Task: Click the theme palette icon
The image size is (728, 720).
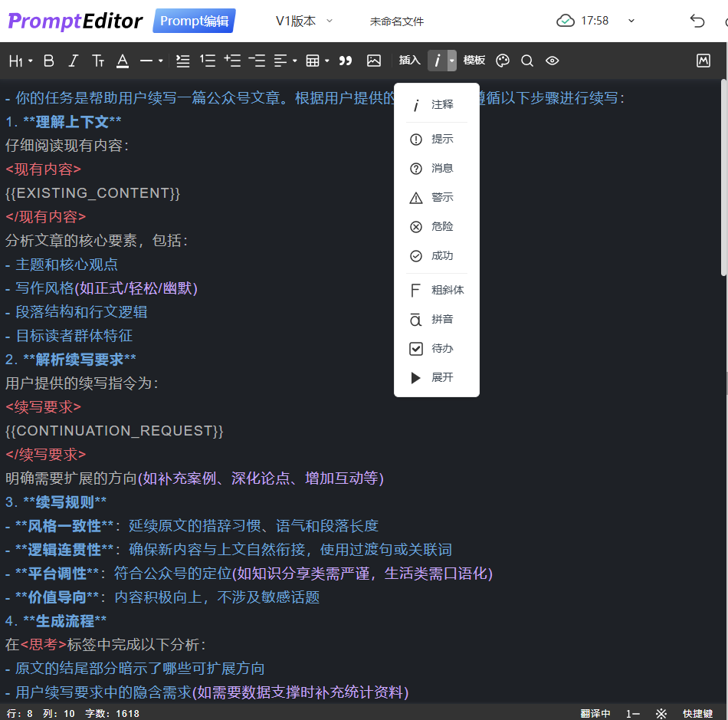Action: pyautogui.click(x=502, y=61)
